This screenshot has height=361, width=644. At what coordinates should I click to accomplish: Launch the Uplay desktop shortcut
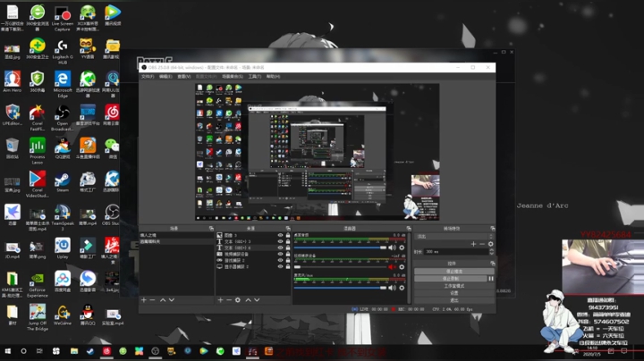pyautogui.click(x=63, y=248)
